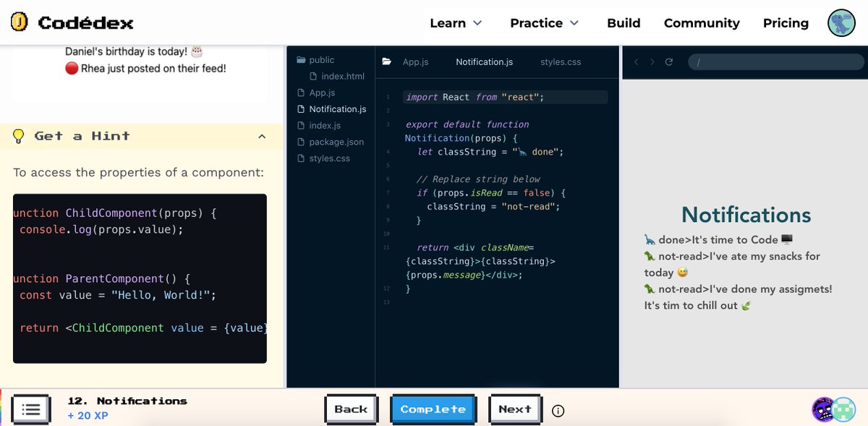The height and width of the screenshot is (426, 868).
Task: Open the Build page
Action: 624,23
